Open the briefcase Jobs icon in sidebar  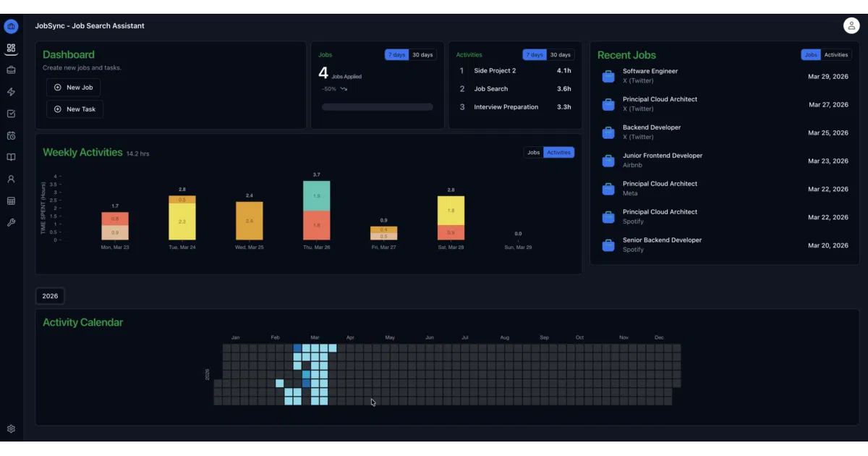tap(11, 70)
